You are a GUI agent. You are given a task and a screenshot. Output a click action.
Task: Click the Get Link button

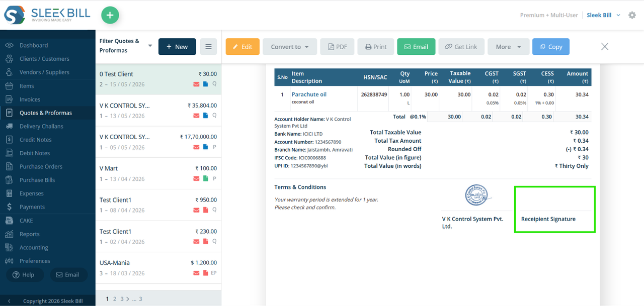461,47
